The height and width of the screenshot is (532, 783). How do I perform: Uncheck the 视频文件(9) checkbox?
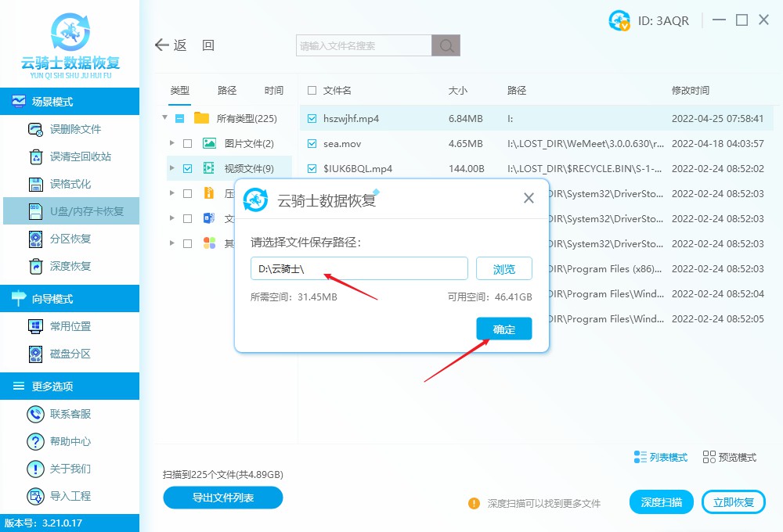click(x=188, y=169)
